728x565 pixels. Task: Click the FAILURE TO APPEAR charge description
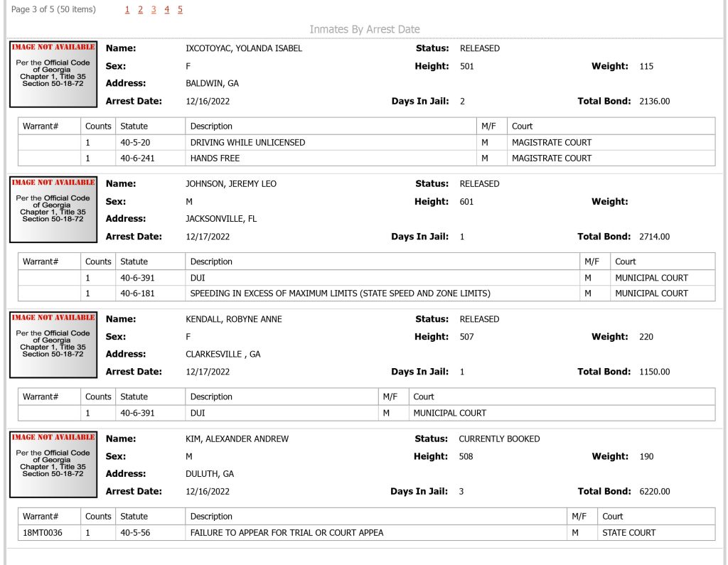(x=287, y=533)
